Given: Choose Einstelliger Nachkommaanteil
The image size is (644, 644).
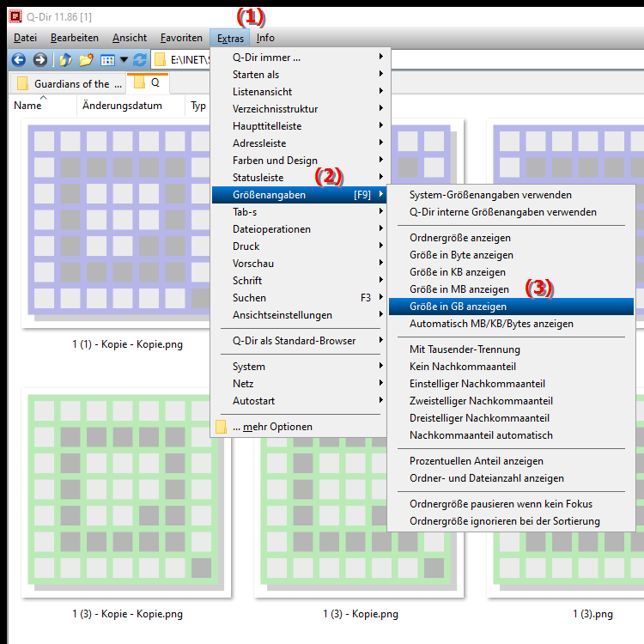Looking at the screenshot, I should coord(511,384).
